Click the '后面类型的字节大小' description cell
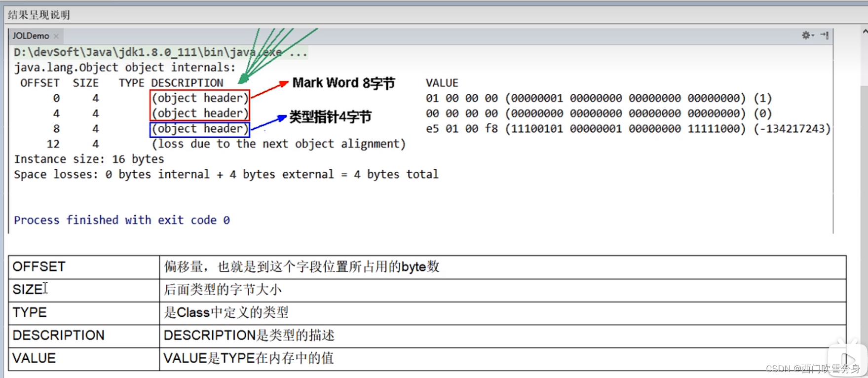The width and height of the screenshot is (868, 378). pos(503,290)
